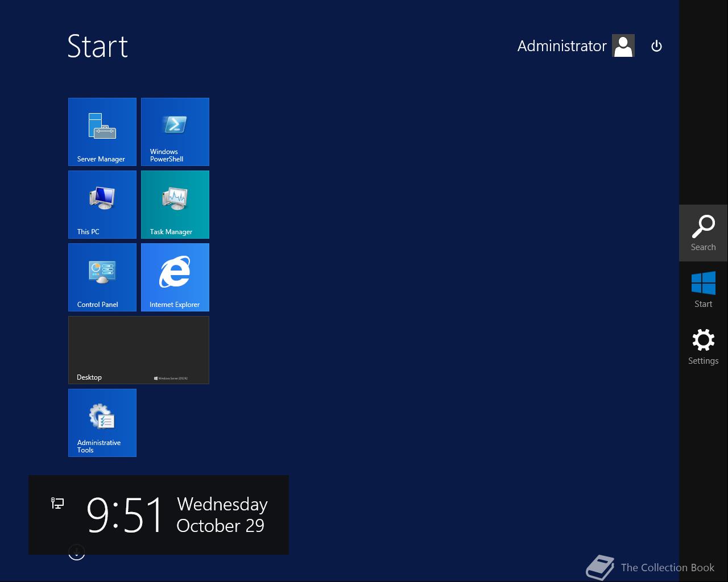The width and height of the screenshot is (728, 582).
Task: Open the Server Manager tile
Action: pyautogui.click(x=102, y=132)
